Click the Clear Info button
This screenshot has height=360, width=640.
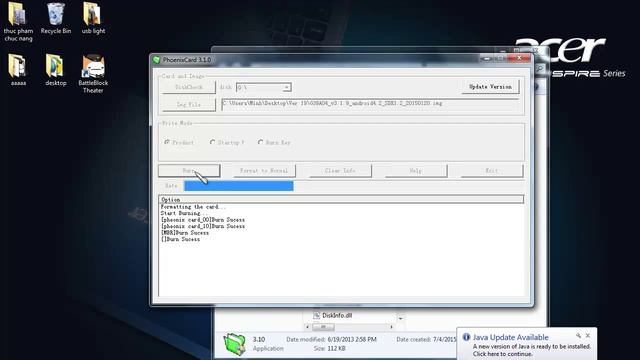click(340, 171)
